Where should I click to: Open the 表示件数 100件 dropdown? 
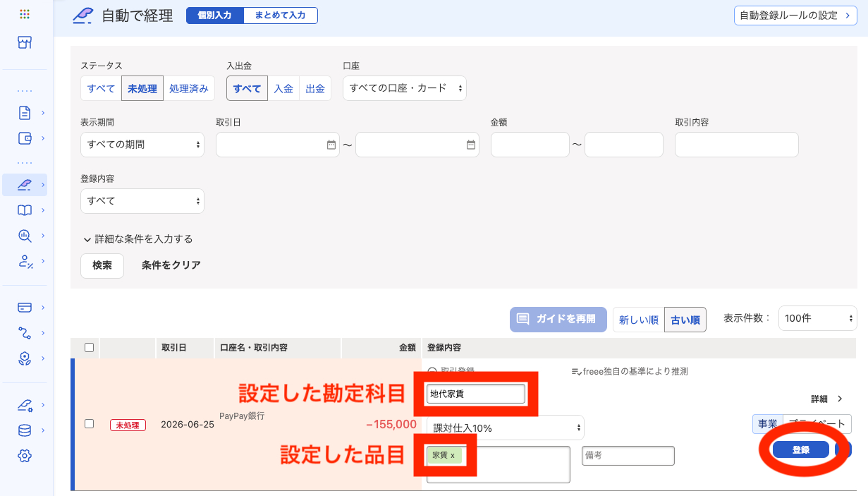pos(818,318)
